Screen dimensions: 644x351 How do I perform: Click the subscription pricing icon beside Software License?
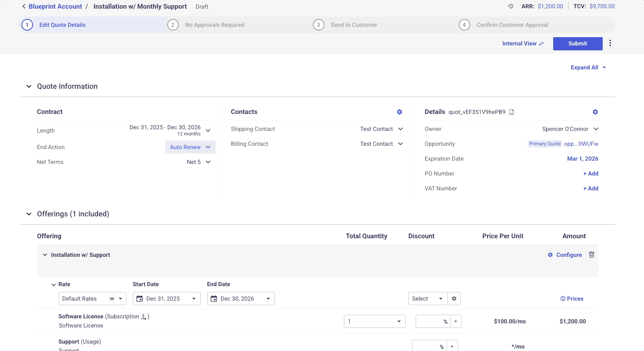(x=144, y=316)
